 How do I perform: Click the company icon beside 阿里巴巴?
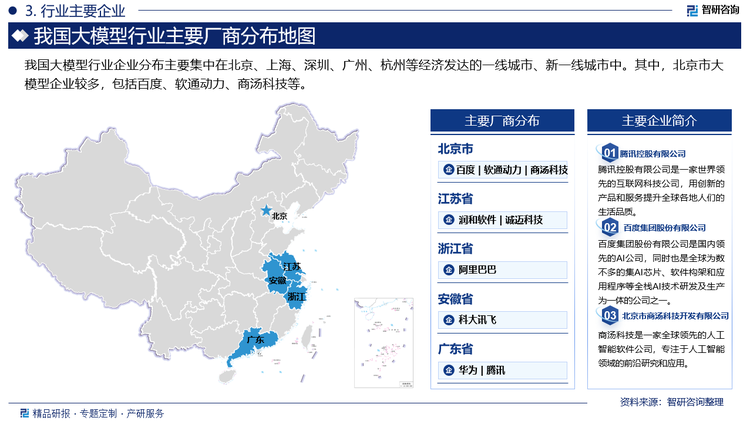point(448,270)
